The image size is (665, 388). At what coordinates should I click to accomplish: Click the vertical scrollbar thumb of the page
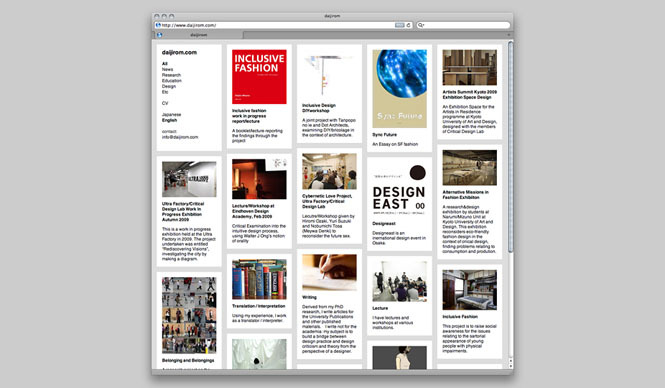[511, 146]
